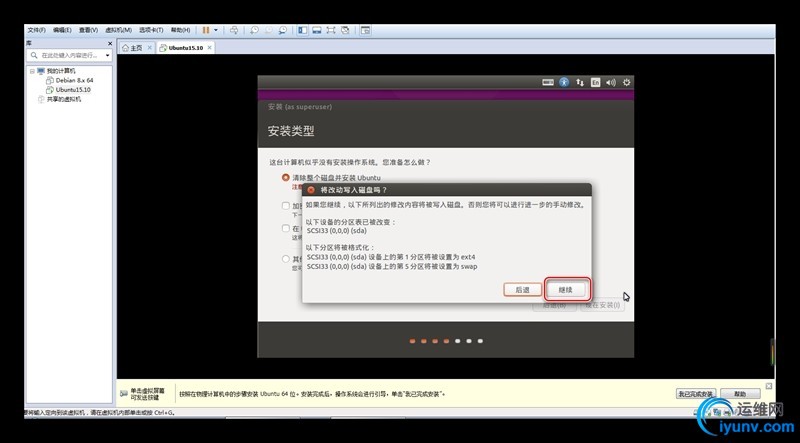The height and width of the screenshot is (443, 800).
Task: Select 我的计算机 in the library tree
Action: [x=61, y=71]
